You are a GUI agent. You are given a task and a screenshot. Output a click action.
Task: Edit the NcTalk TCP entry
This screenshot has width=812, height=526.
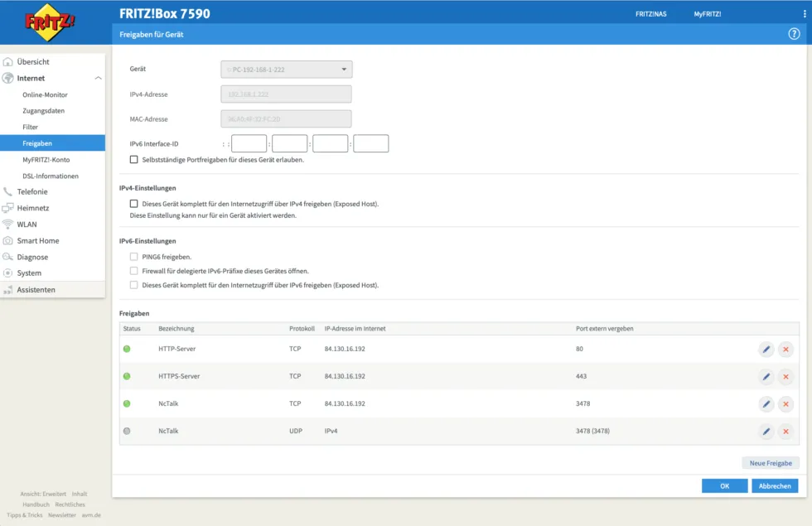pyautogui.click(x=766, y=404)
